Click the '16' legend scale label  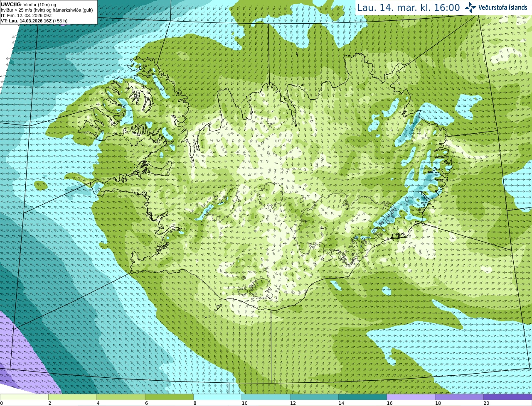point(389,403)
